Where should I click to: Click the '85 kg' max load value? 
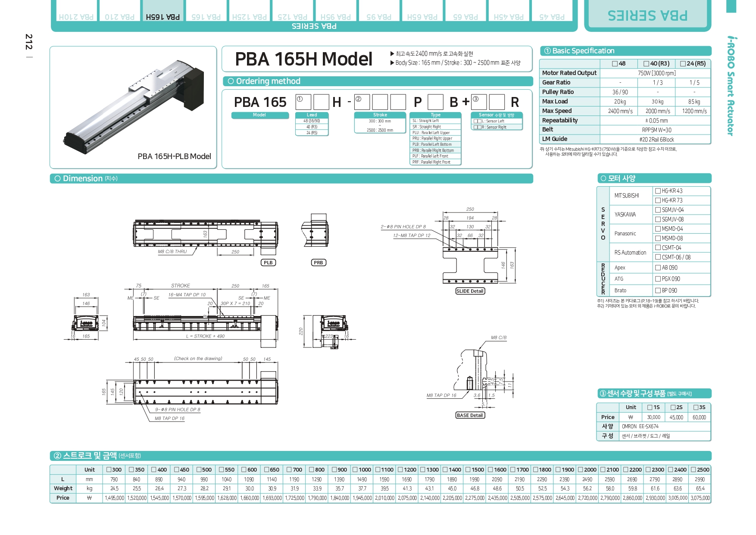pos(694,102)
